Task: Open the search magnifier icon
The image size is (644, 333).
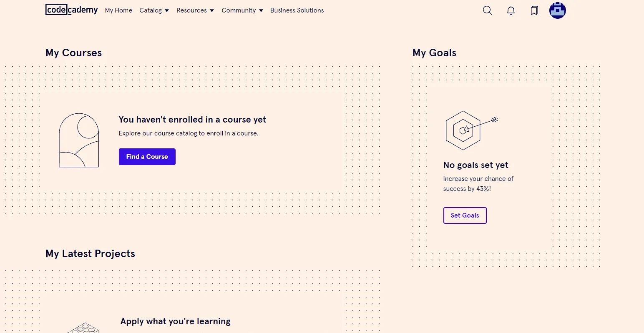Action: [488, 10]
